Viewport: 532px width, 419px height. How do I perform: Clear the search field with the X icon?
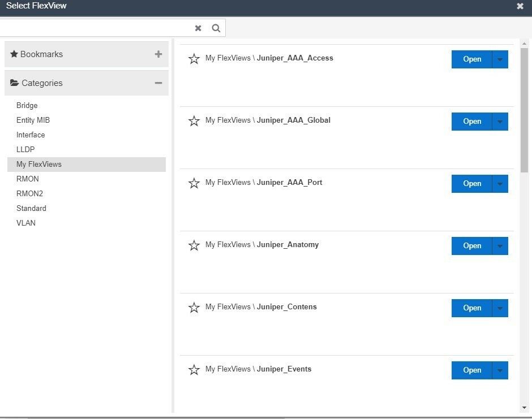pos(198,28)
